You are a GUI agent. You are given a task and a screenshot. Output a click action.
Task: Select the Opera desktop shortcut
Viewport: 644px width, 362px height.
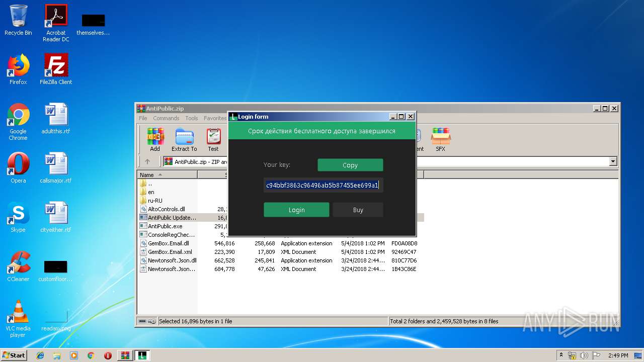coord(18,167)
